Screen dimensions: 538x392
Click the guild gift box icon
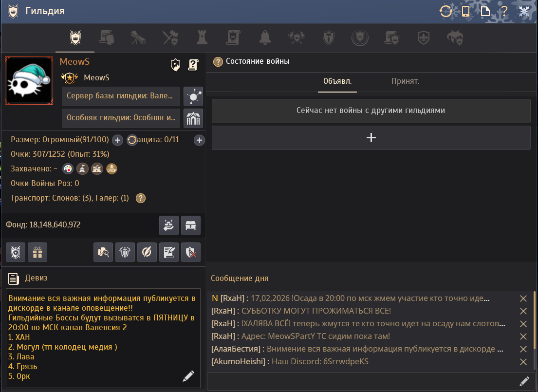pyautogui.click(x=37, y=252)
